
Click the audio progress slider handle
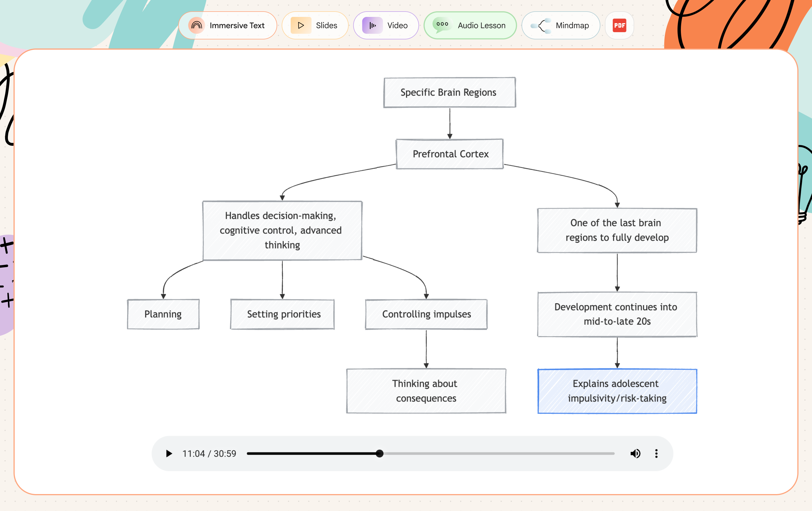[x=380, y=453]
